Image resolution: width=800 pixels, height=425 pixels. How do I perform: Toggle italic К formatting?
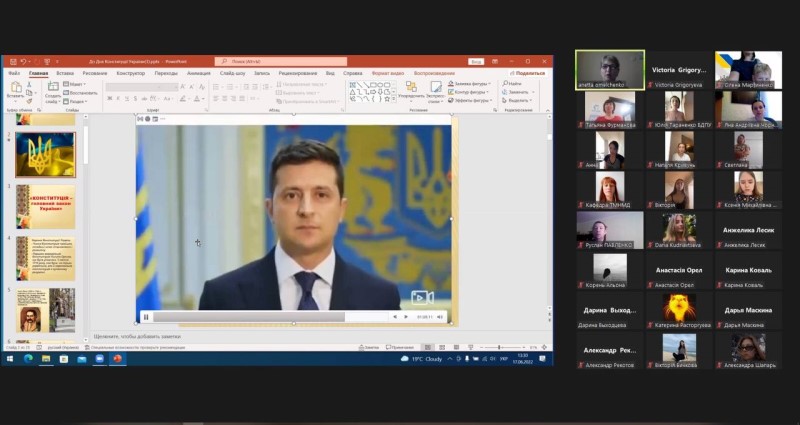pyautogui.click(x=118, y=98)
